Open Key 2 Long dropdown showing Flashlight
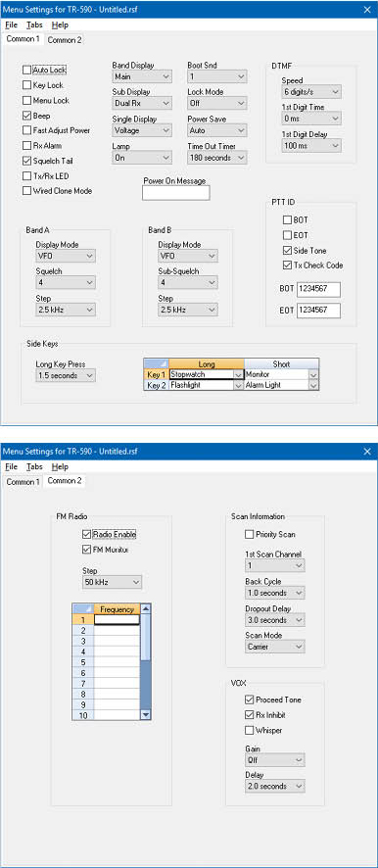The image size is (378, 868). [238, 385]
